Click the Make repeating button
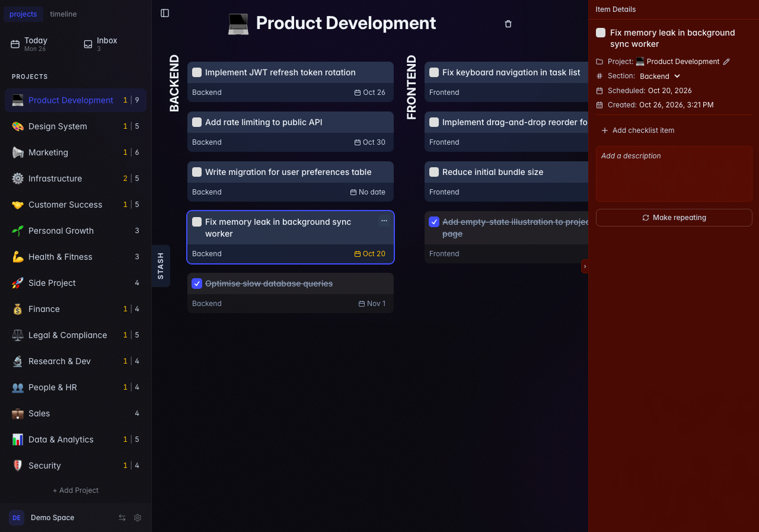The image size is (759, 532). (674, 218)
